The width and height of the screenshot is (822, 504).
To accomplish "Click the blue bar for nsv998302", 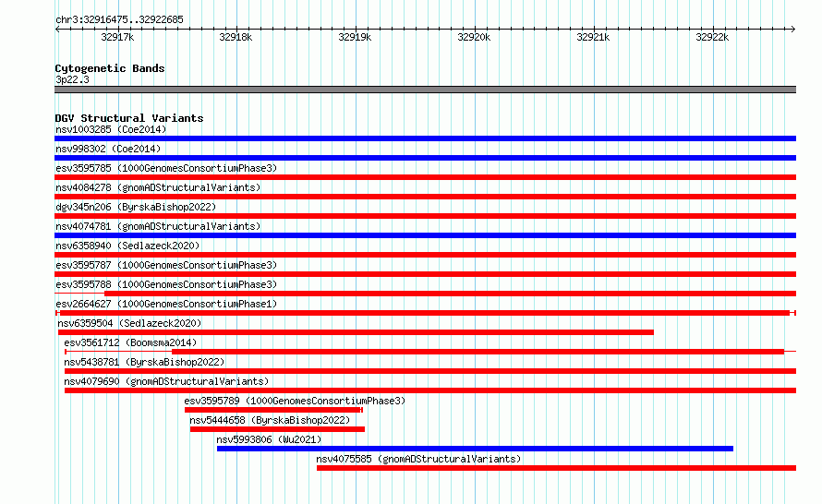I will click(425, 158).
